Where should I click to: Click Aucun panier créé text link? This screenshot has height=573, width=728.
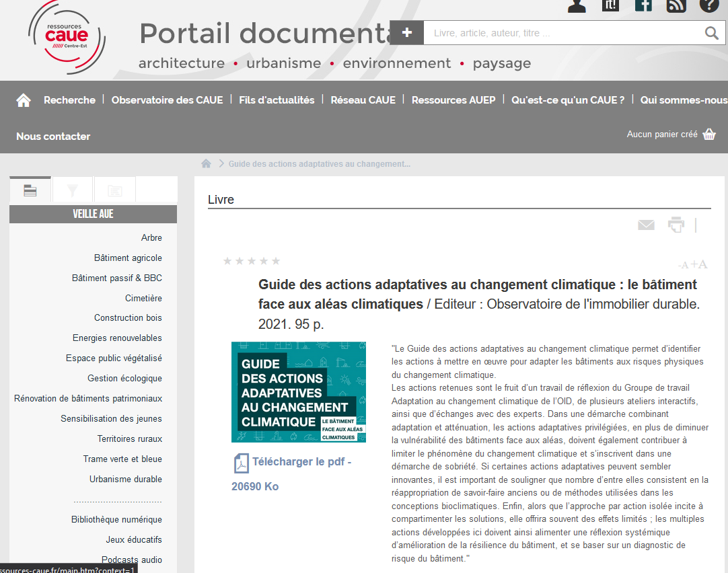(662, 134)
